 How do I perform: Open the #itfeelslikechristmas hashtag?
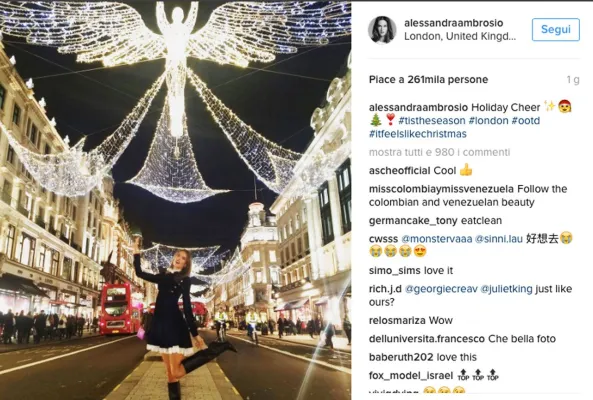pyautogui.click(x=418, y=134)
